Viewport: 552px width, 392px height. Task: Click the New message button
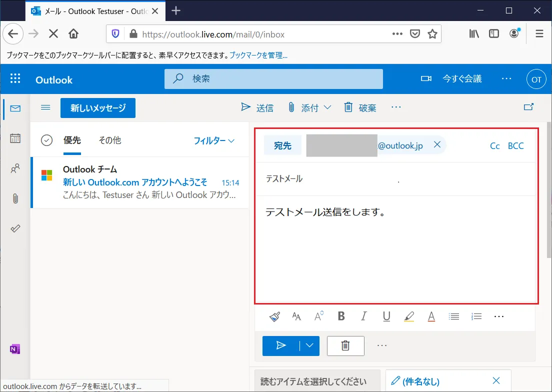98,107
